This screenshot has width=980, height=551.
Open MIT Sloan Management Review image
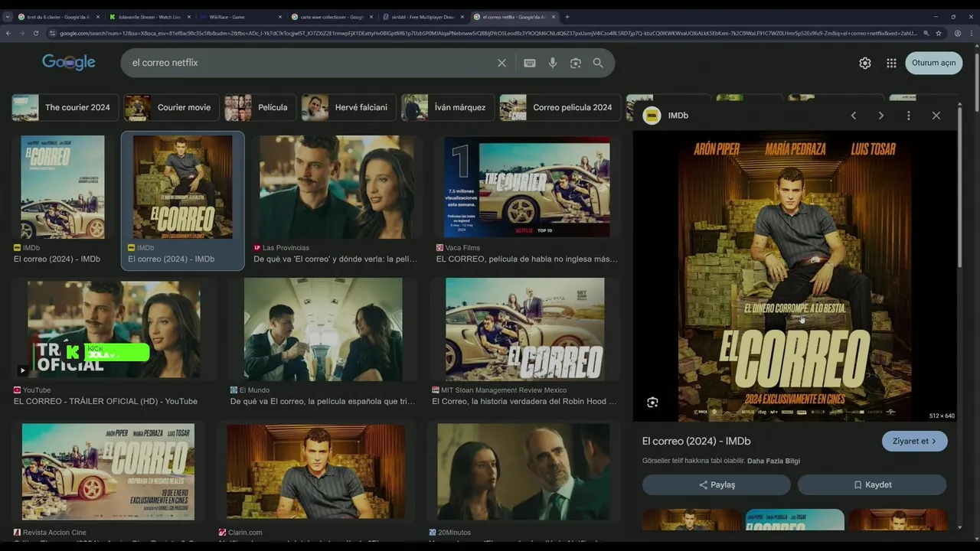tap(524, 329)
